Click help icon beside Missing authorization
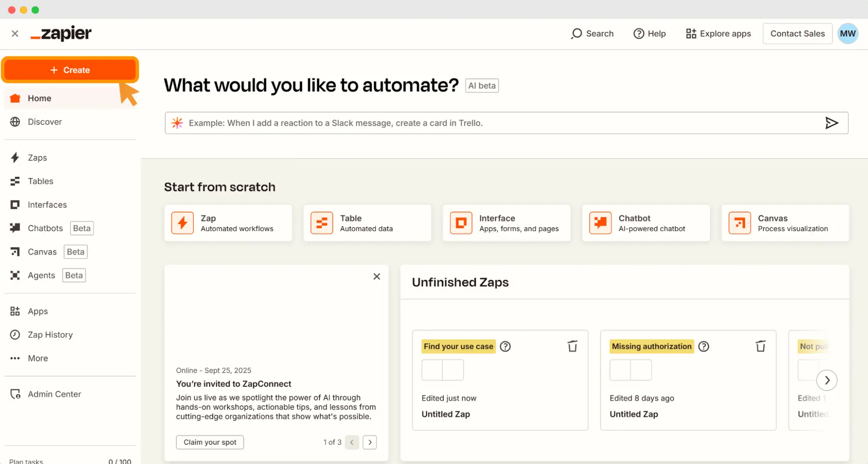The height and width of the screenshot is (464, 868). coord(704,346)
